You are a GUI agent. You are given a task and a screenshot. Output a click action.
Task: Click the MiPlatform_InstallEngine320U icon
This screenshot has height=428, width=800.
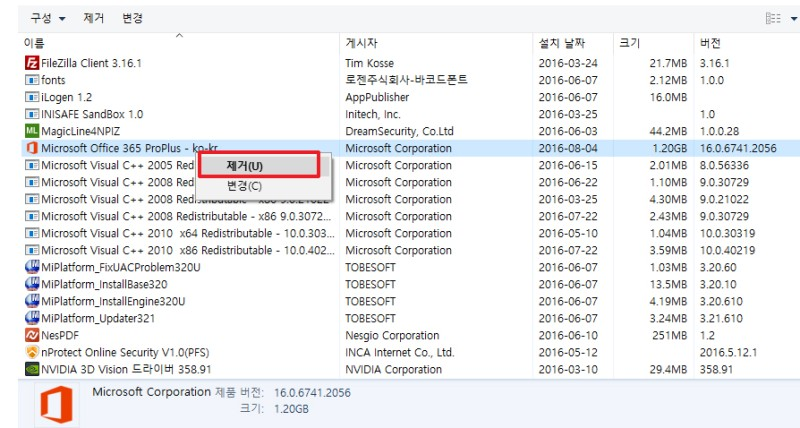click(32, 301)
